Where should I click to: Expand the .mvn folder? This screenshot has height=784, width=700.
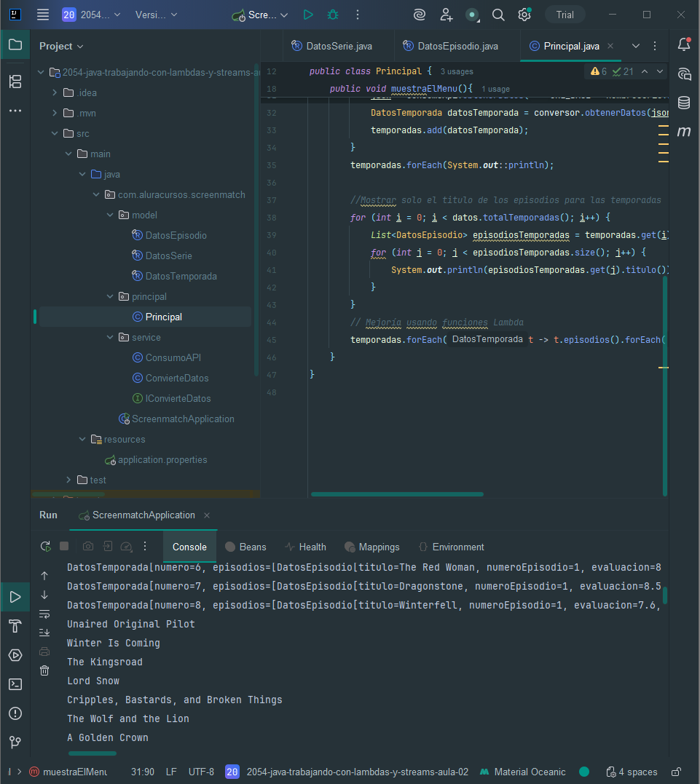(55, 113)
